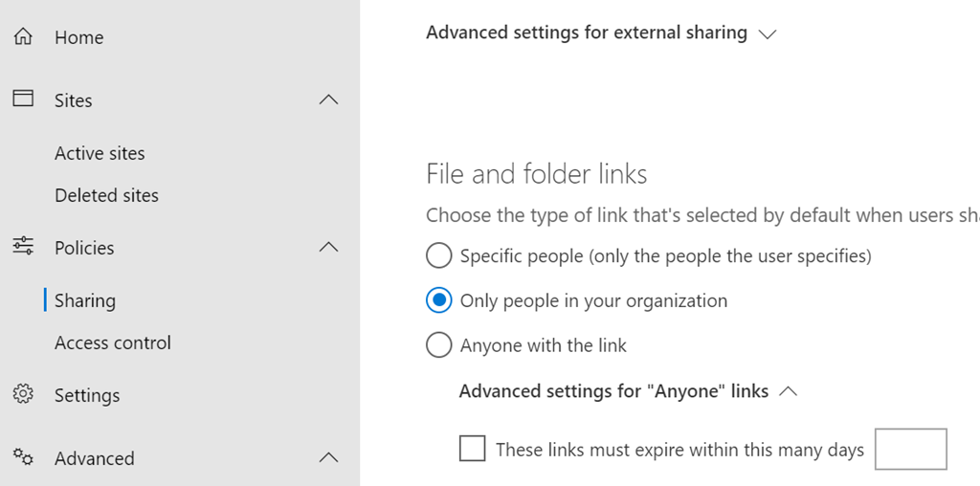980x486 pixels.
Task: Open Active sites page
Action: pyautogui.click(x=100, y=153)
